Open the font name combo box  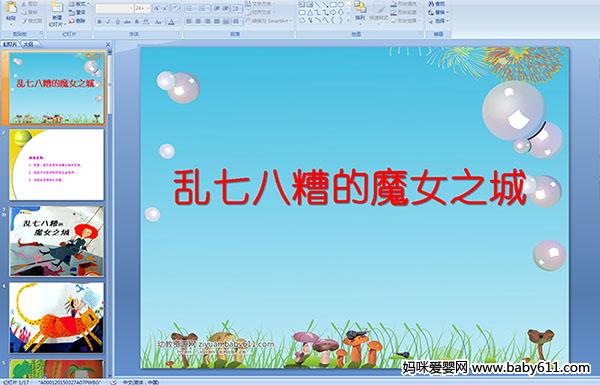[114, 8]
